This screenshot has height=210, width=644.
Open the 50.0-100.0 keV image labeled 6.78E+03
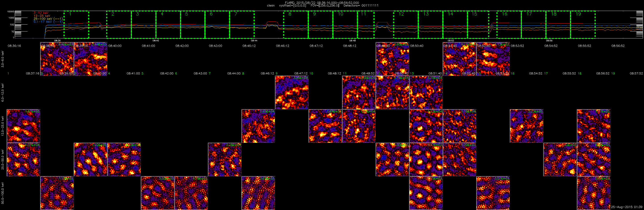click(x=191, y=193)
